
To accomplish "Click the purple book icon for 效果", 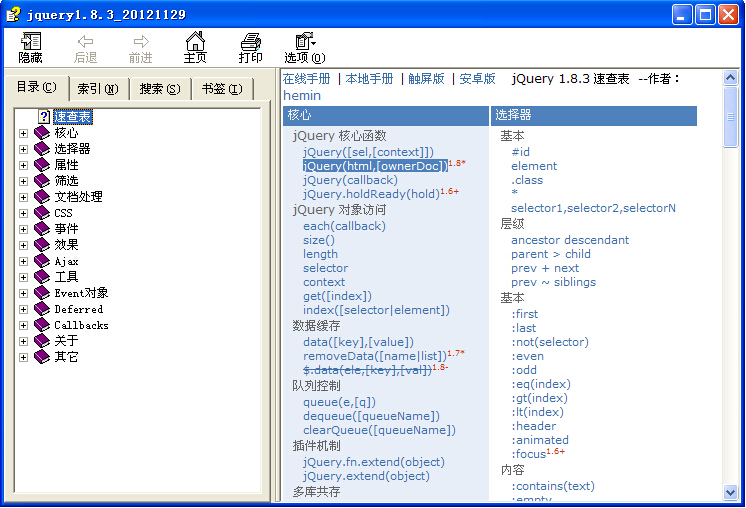I will click(42, 244).
